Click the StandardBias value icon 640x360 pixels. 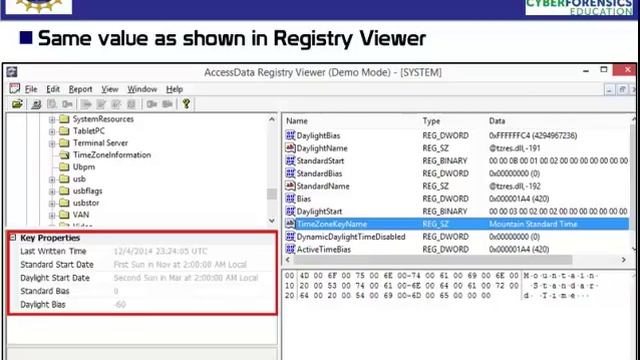click(x=290, y=173)
